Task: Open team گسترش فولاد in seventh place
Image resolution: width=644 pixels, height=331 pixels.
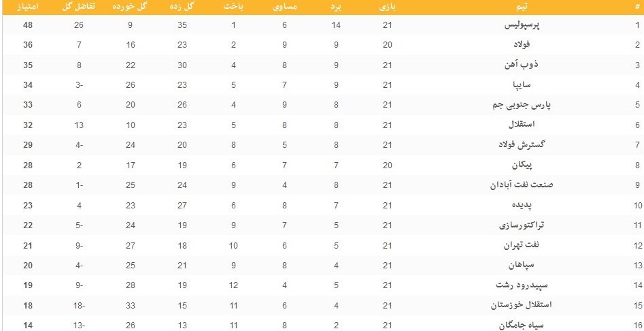Action: (x=526, y=145)
